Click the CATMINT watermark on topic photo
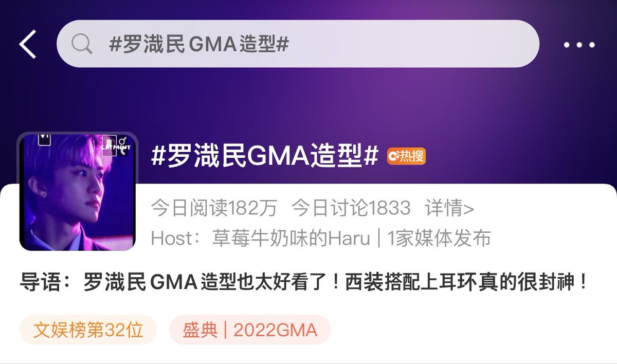This screenshot has width=617, height=364. [x=116, y=147]
